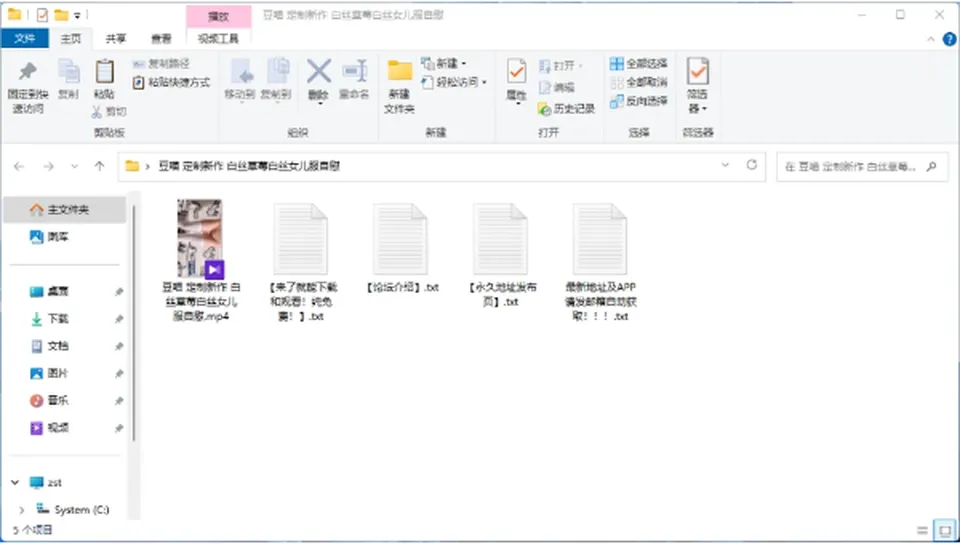Switch to the Video Tools ribbon tab
960x544 pixels.
[218, 39]
